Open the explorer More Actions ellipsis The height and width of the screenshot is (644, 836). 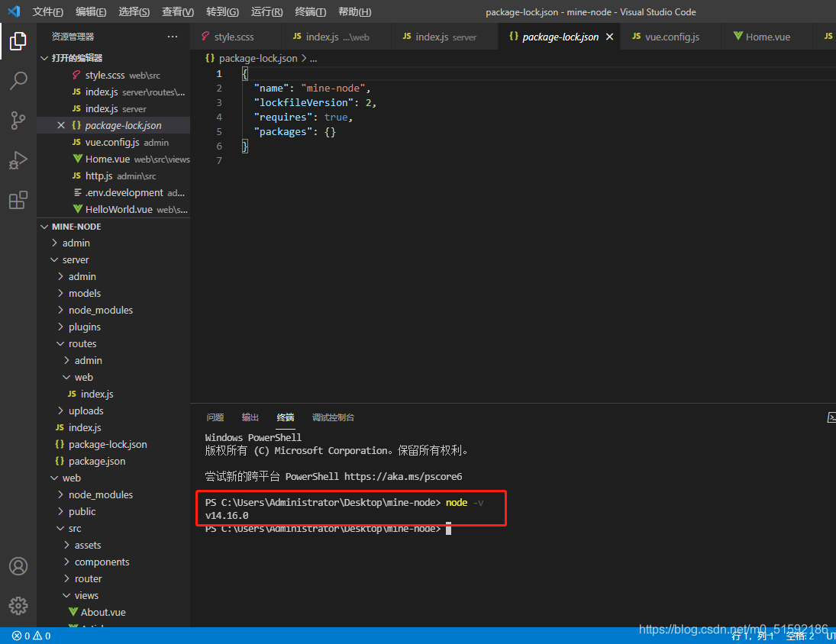(173, 36)
